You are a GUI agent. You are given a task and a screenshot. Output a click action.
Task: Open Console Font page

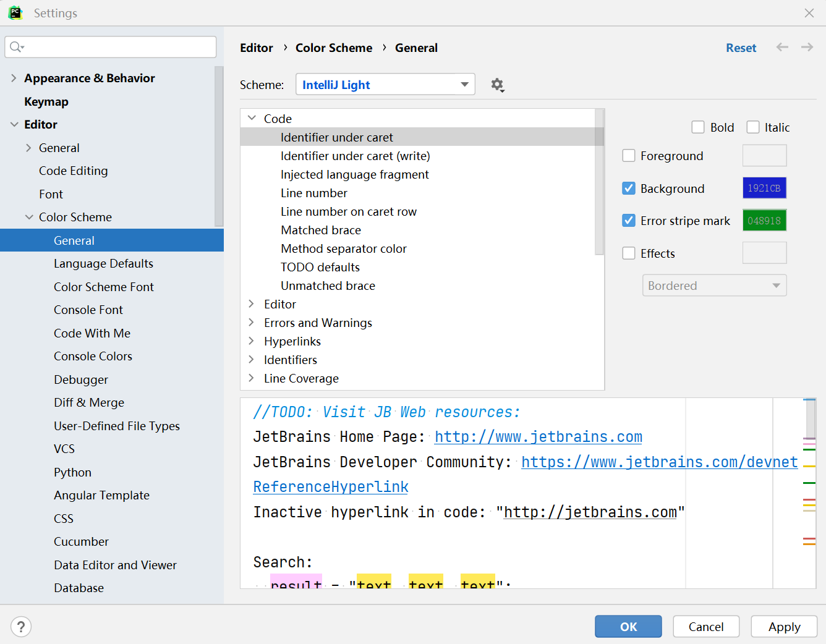click(x=88, y=310)
